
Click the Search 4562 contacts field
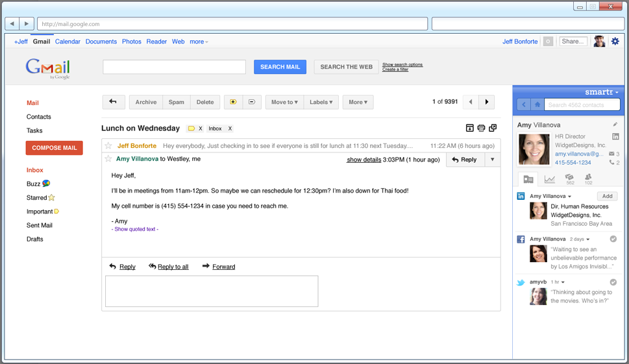coord(582,104)
